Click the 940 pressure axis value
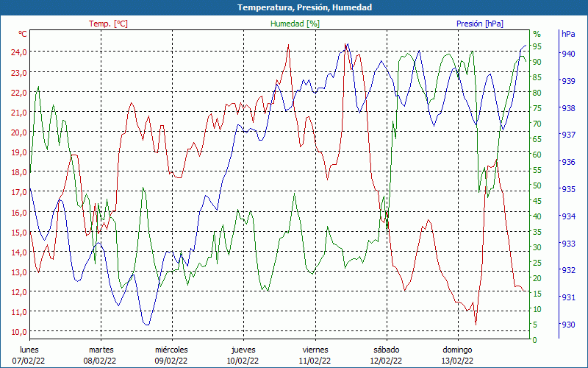The image size is (588, 368). (568, 54)
